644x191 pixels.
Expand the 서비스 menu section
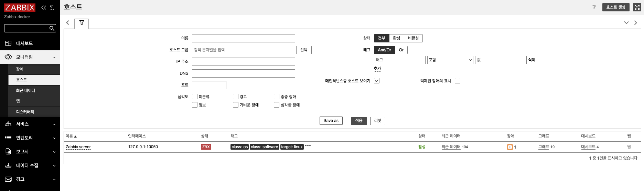coord(30,124)
